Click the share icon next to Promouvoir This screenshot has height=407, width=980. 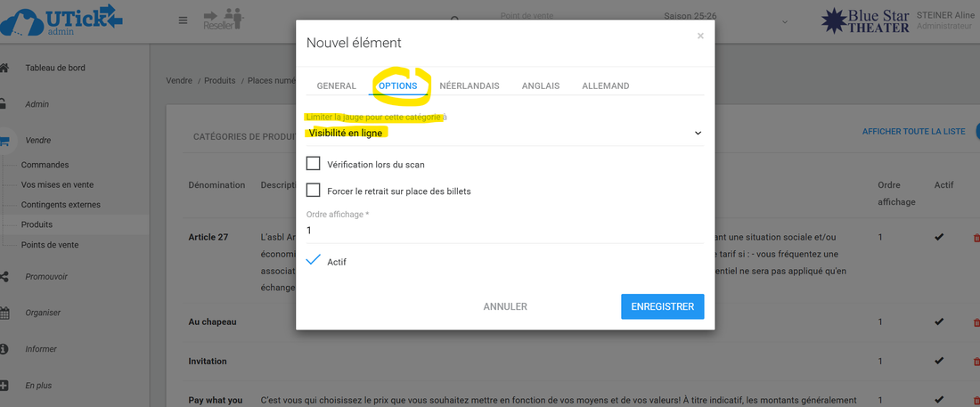coord(5,277)
